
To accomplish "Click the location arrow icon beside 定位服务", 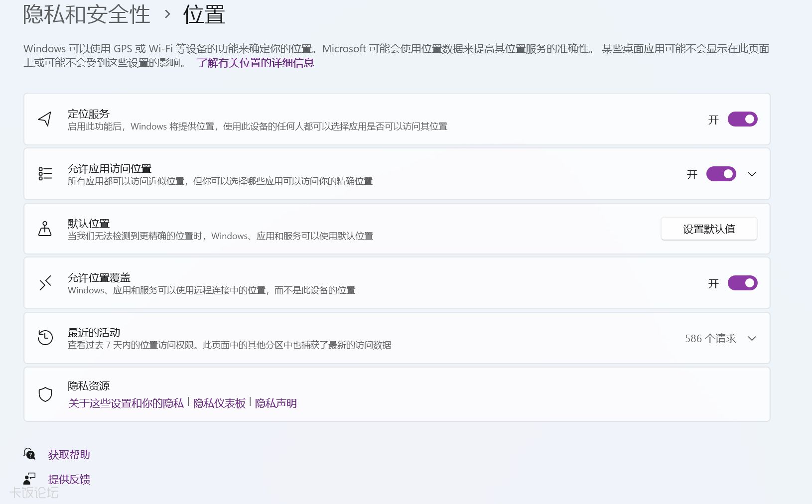I will (x=45, y=119).
